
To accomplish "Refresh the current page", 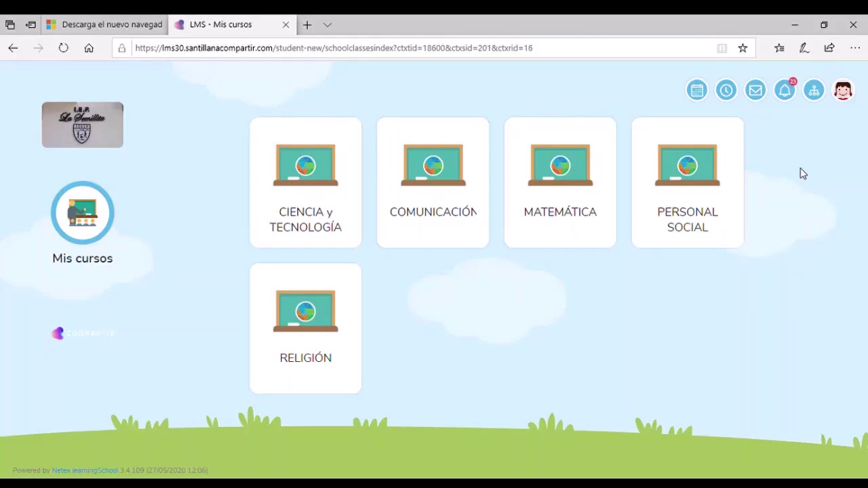I will click(x=63, y=48).
